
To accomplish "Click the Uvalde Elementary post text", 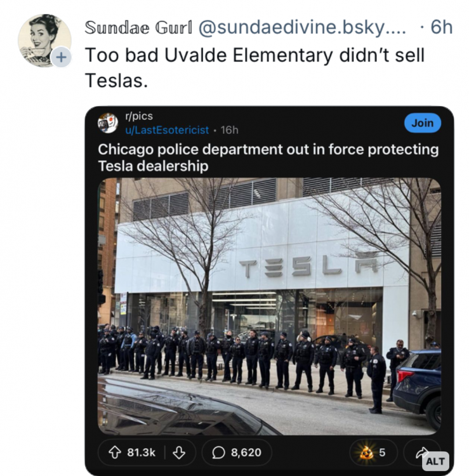I will [254, 67].
